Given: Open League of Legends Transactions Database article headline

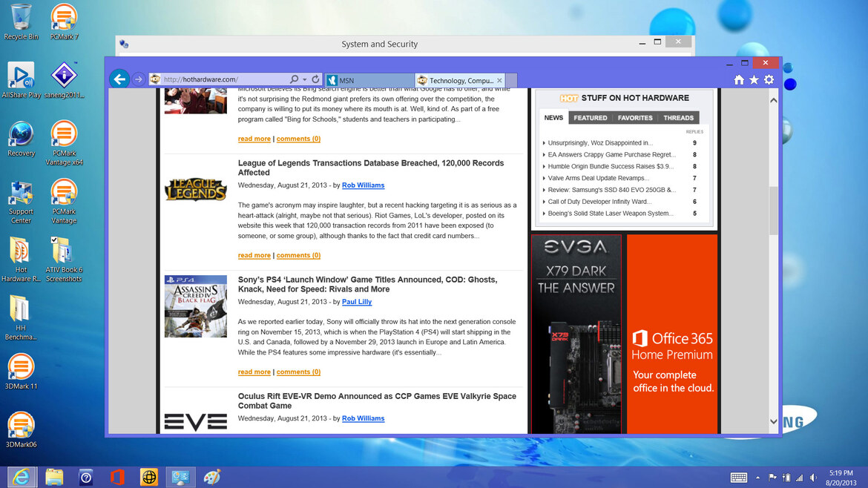Looking at the screenshot, I should click(370, 168).
